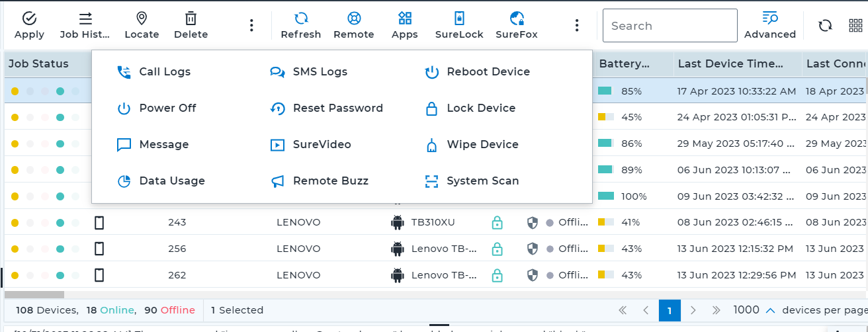Choose Wipe Device option
The image size is (868, 332).
(x=471, y=144)
